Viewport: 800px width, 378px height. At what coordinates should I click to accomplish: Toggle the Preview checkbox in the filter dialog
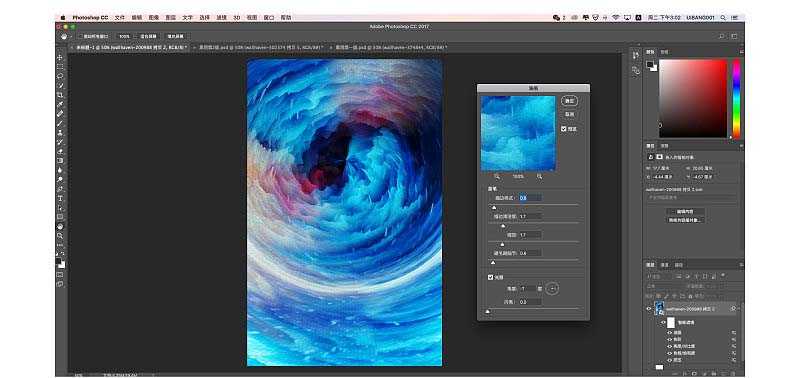[x=564, y=129]
